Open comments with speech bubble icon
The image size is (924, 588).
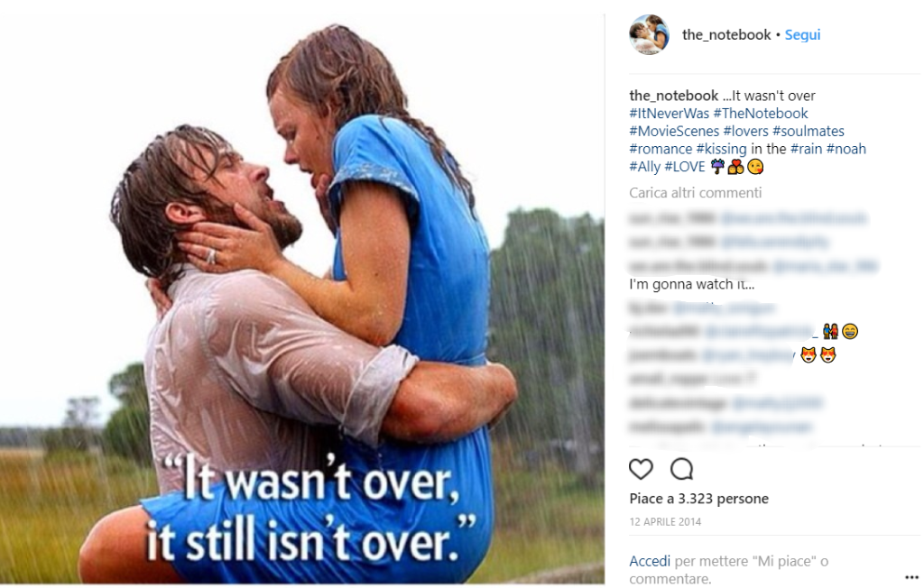682,469
